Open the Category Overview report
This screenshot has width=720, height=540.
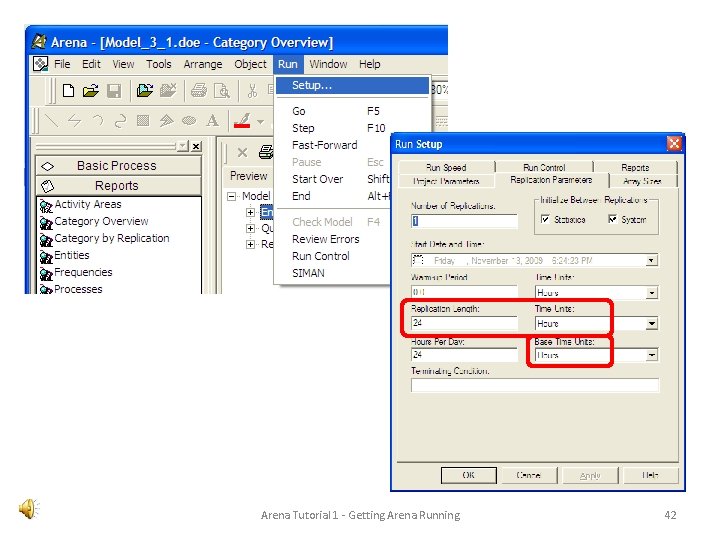click(x=101, y=221)
